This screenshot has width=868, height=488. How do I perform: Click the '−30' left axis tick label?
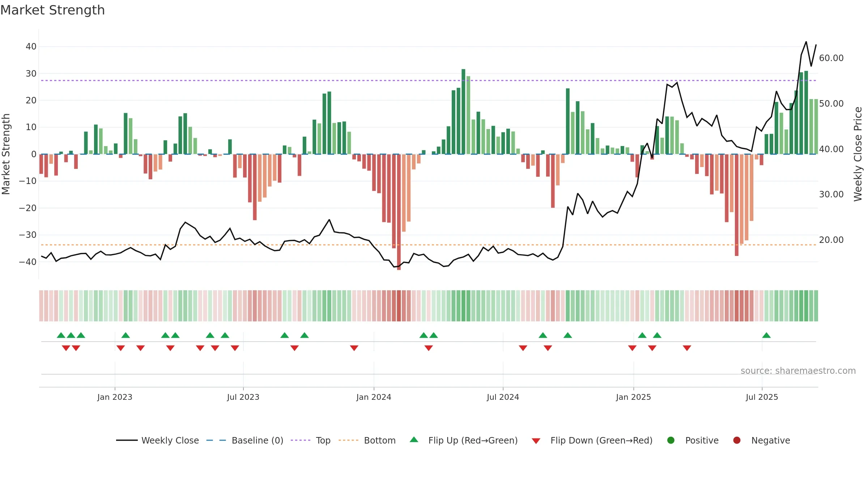pos(28,235)
